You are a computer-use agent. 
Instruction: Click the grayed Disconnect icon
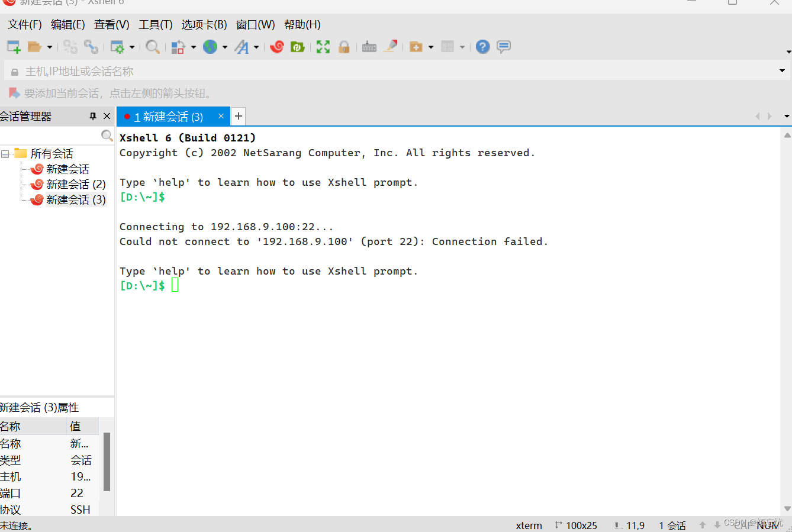(x=70, y=47)
